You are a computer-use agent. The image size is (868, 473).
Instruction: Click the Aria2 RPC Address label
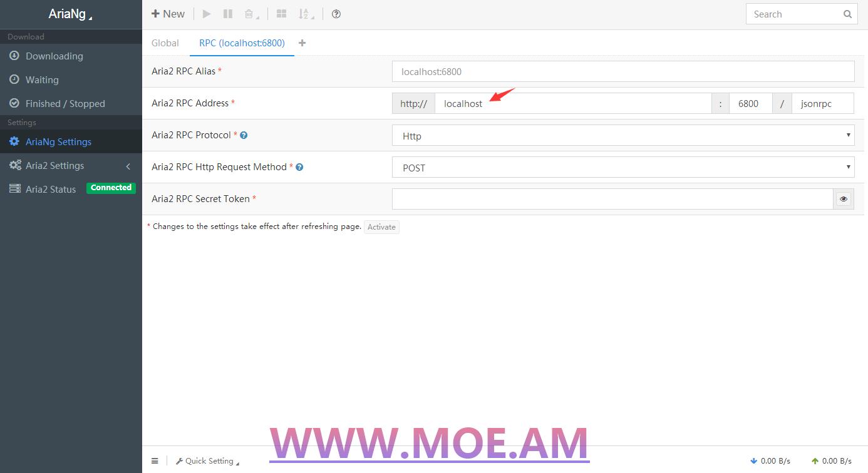pos(190,103)
